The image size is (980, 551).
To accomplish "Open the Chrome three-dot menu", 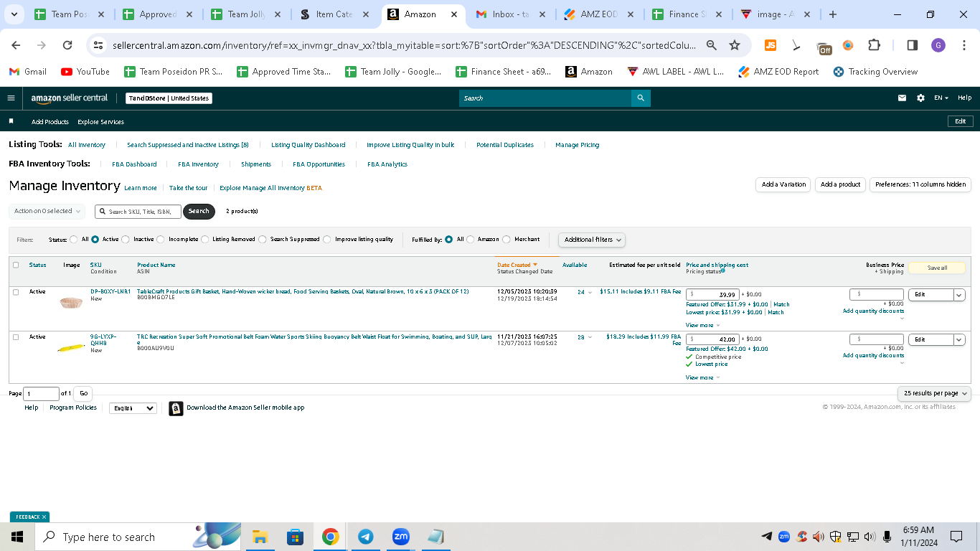I will (963, 45).
